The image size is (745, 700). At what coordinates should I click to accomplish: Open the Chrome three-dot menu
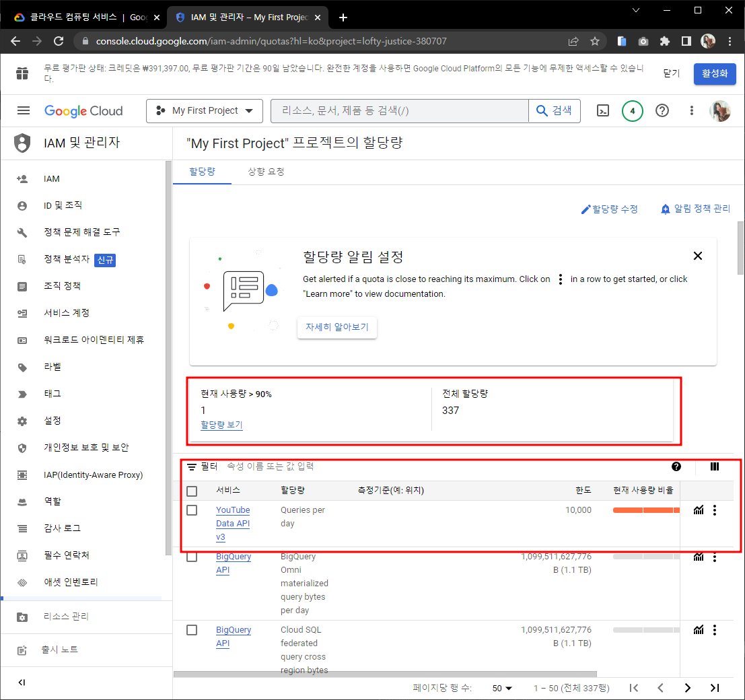click(x=730, y=41)
